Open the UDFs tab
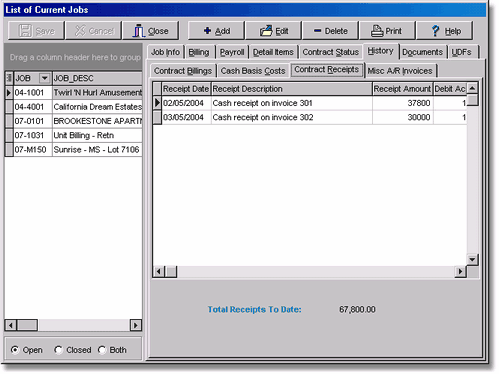 tap(462, 52)
